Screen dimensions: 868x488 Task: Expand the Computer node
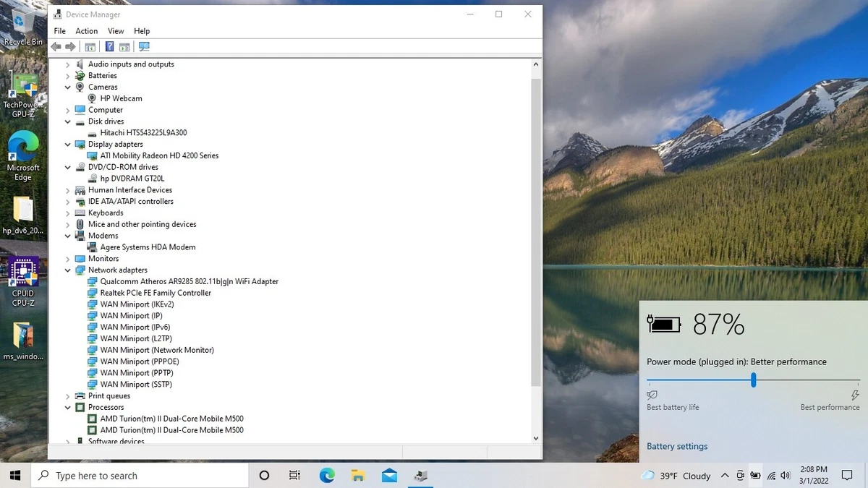[x=68, y=110]
